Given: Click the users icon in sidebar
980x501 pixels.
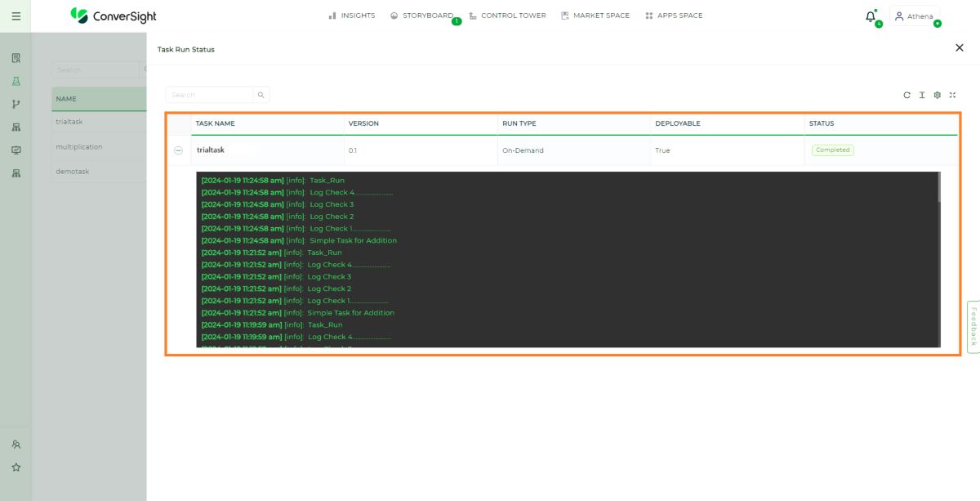Looking at the screenshot, I should tap(16, 445).
